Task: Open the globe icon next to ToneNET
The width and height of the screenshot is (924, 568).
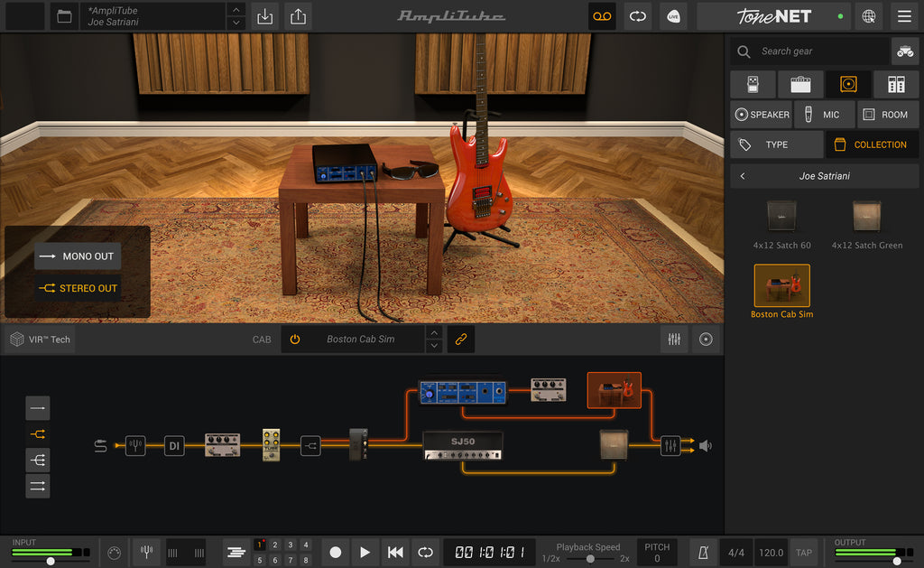Action: pyautogui.click(x=869, y=16)
